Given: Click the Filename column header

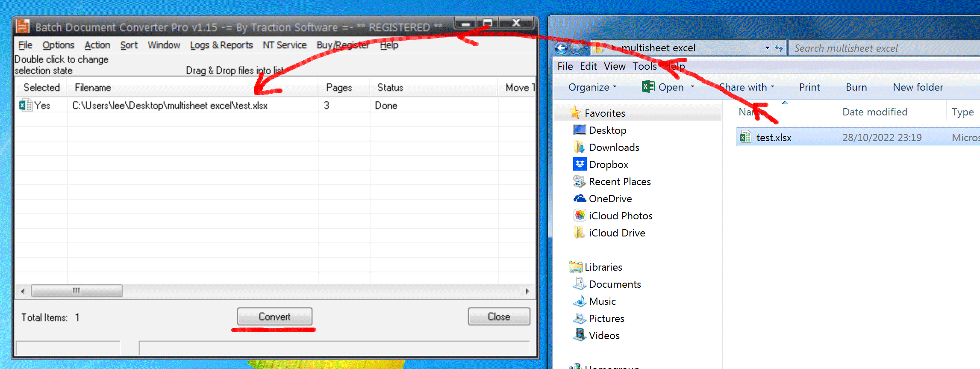Looking at the screenshot, I should (x=193, y=87).
